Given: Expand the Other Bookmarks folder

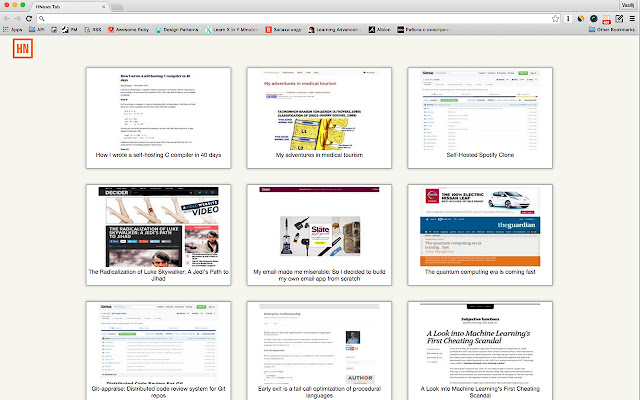Looking at the screenshot, I should point(612,29).
